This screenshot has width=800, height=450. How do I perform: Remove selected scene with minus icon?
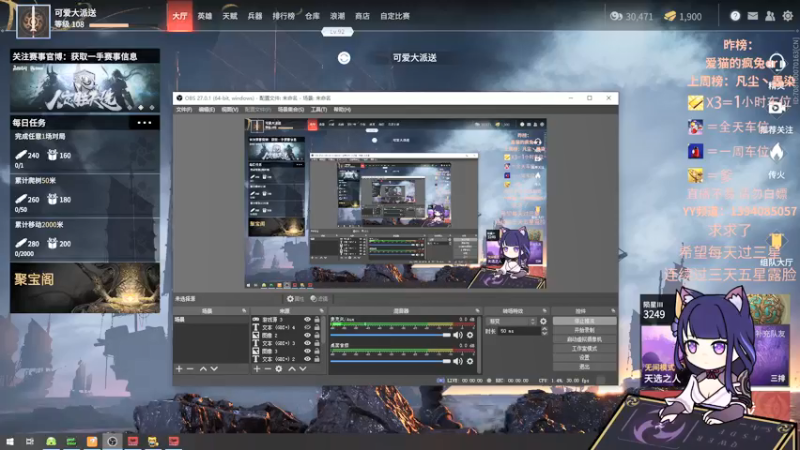[190, 368]
